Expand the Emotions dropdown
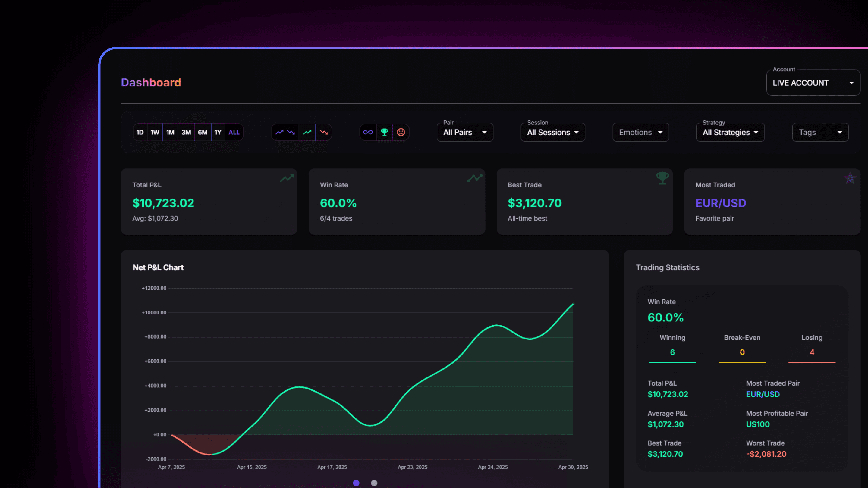This screenshot has height=488, width=868. point(641,132)
